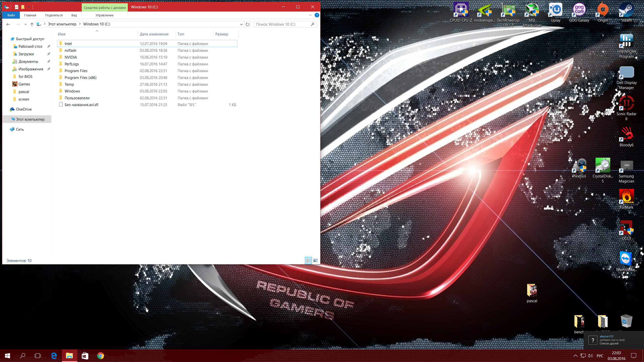Open Список друзей notification link
This screenshot has width=644, height=362.
point(609,343)
